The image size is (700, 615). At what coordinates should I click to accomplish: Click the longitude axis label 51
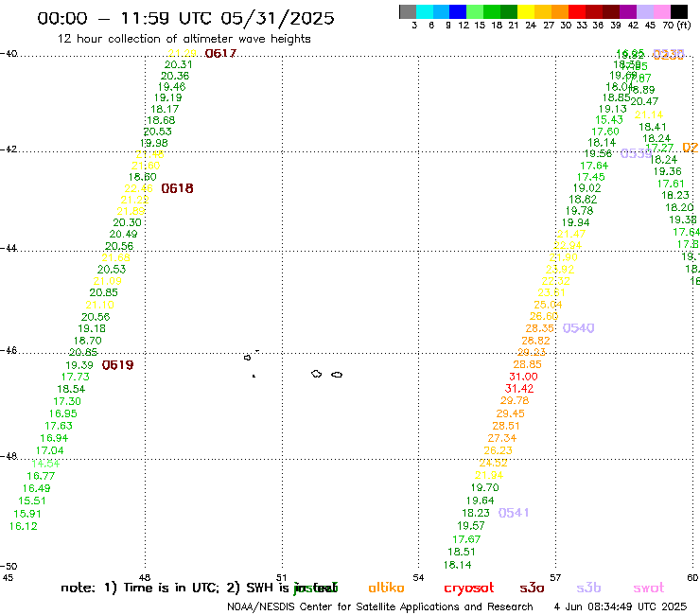pyautogui.click(x=281, y=578)
